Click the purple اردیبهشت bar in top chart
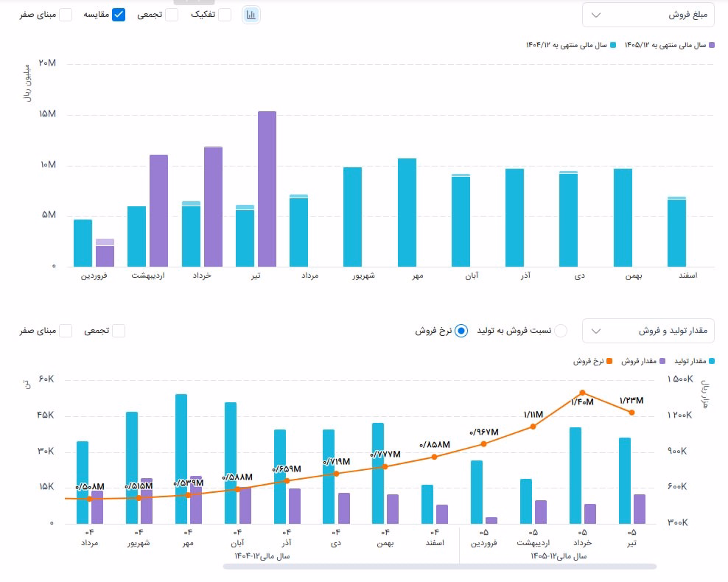Screen dimensions: 728x582 tap(158, 211)
